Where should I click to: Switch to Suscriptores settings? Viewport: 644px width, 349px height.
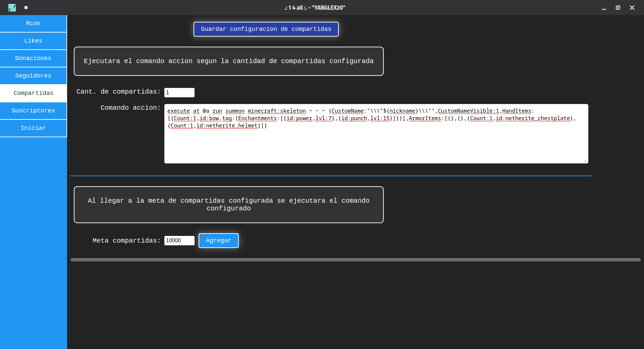[33, 111]
